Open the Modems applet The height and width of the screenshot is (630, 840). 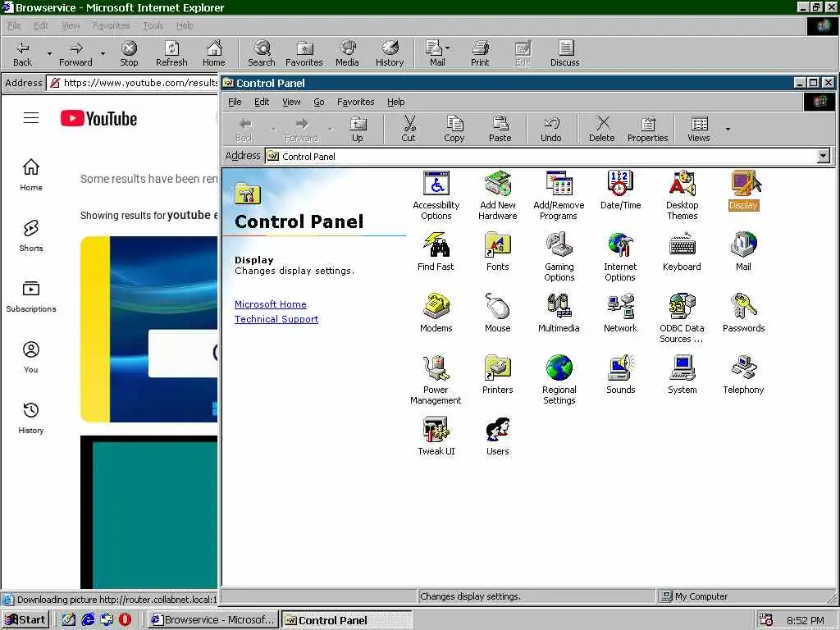(436, 313)
